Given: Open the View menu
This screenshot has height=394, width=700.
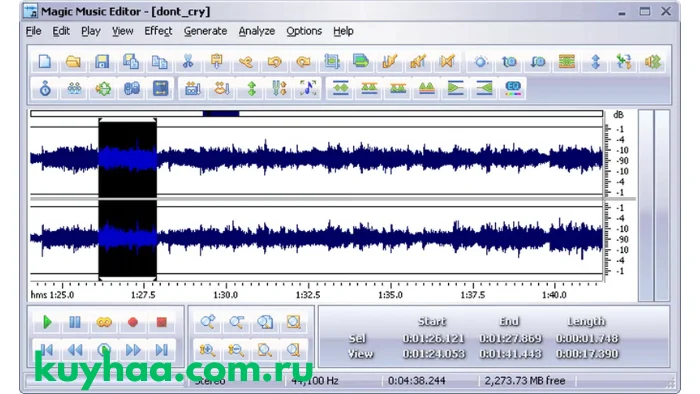Looking at the screenshot, I should click(122, 31).
